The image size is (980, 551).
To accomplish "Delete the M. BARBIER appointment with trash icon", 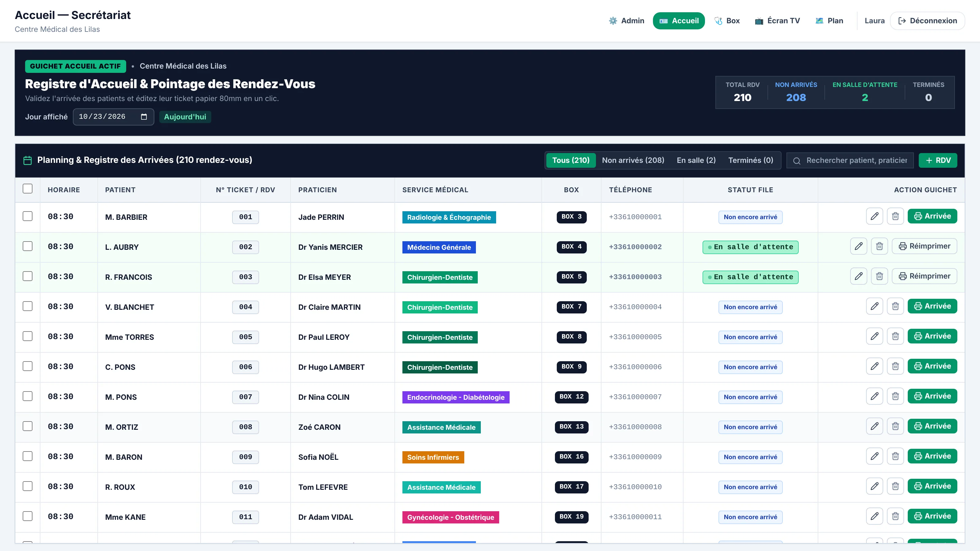I will point(895,216).
